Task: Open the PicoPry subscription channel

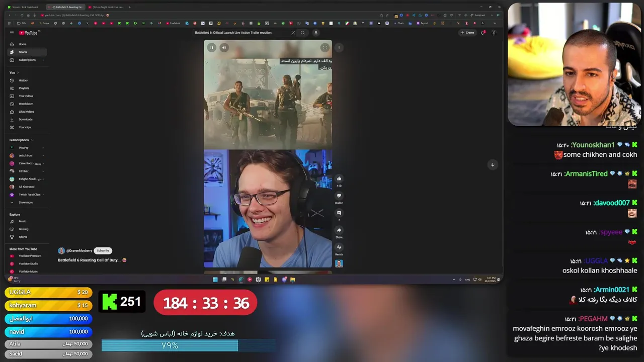Action: click(x=27, y=148)
